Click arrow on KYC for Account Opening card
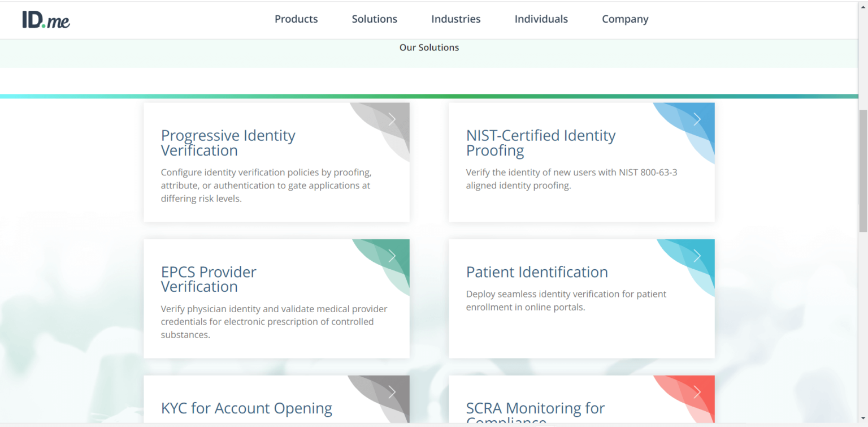This screenshot has width=868, height=427. coord(392,392)
